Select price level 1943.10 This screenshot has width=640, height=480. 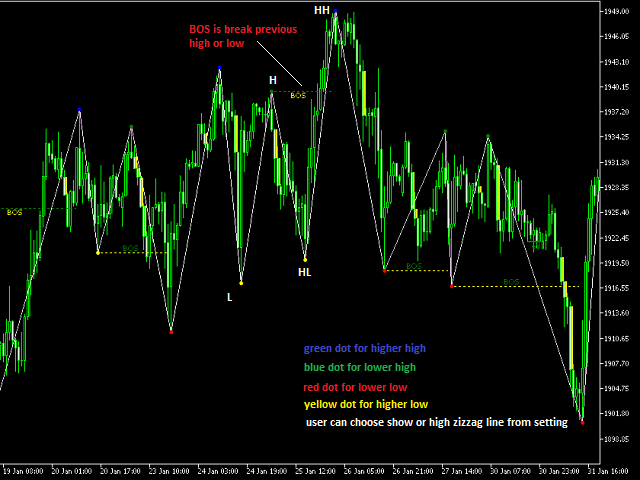pos(617,62)
